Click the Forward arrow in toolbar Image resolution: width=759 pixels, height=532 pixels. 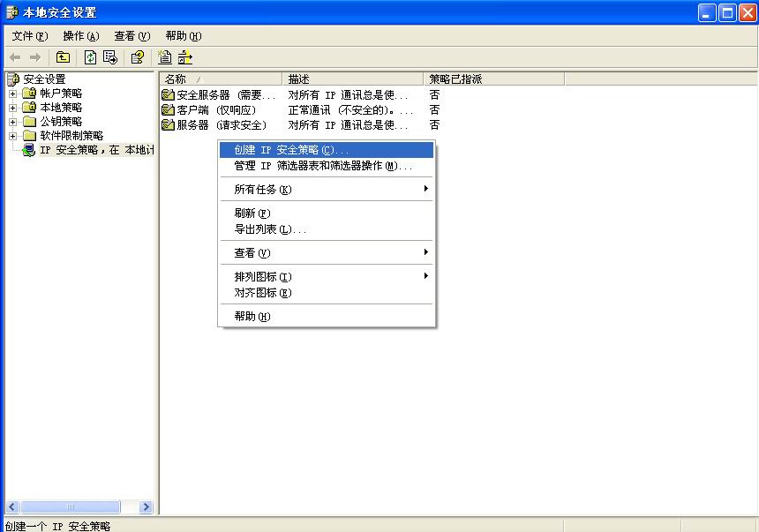(x=34, y=57)
